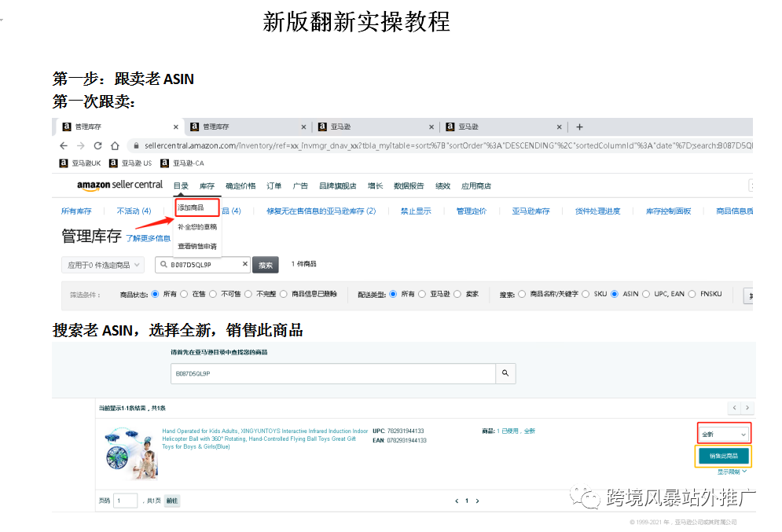Viewport: 782px width, 532px height.
Task: Click the 前往 button
Action: [x=172, y=501]
